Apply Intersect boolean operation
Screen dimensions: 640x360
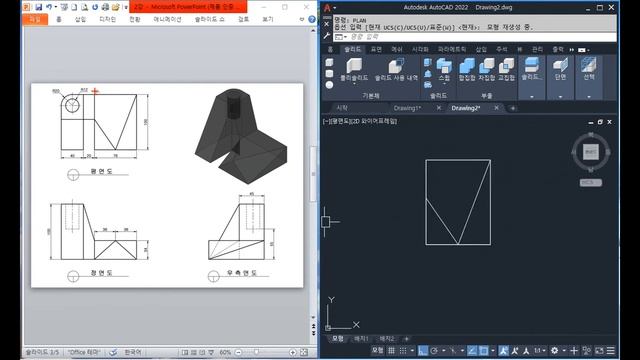pyautogui.click(x=506, y=69)
